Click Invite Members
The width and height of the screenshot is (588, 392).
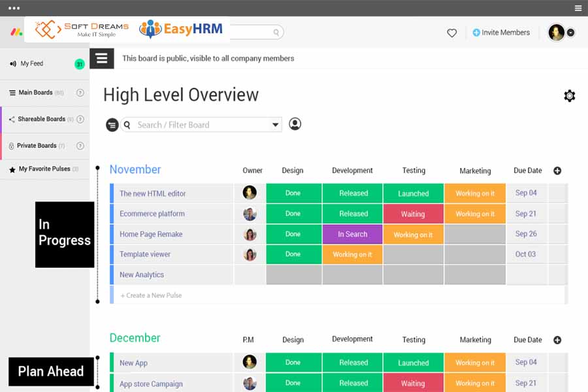pos(501,33)
